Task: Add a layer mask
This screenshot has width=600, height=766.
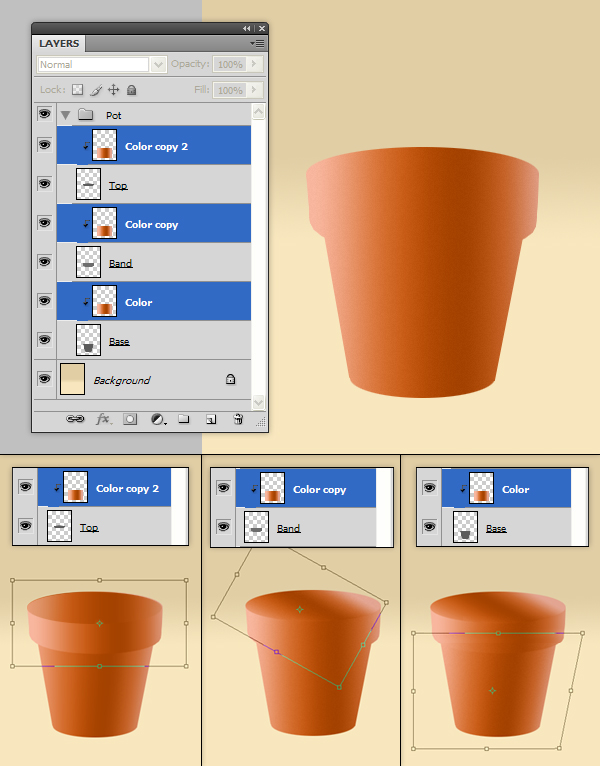Action: [130, 420]
